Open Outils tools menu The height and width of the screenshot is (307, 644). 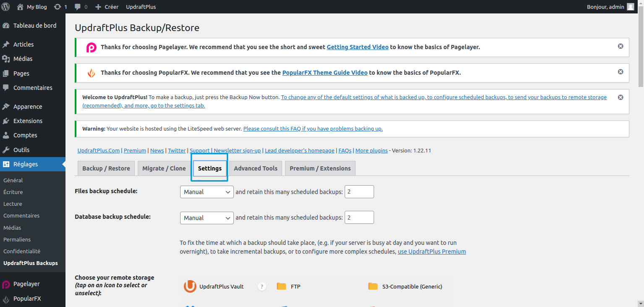(x=33, y=150)
